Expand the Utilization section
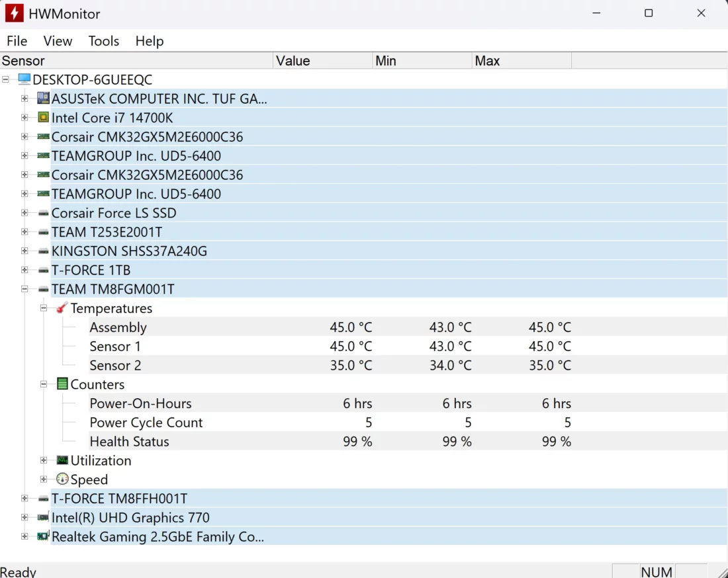Viewport: 728px width, 578px height. pyautogui.click(x=44, y=460)
